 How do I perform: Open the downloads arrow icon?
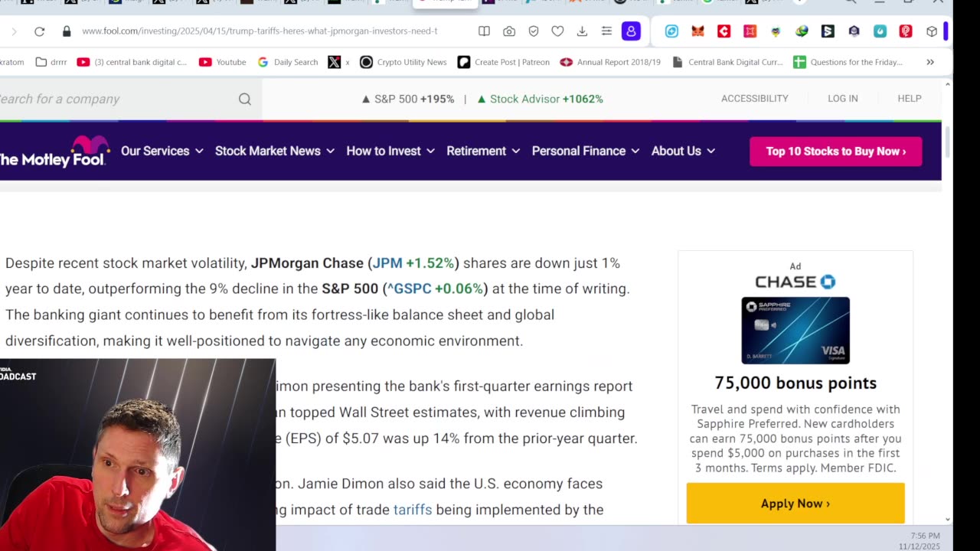[582, 31]
